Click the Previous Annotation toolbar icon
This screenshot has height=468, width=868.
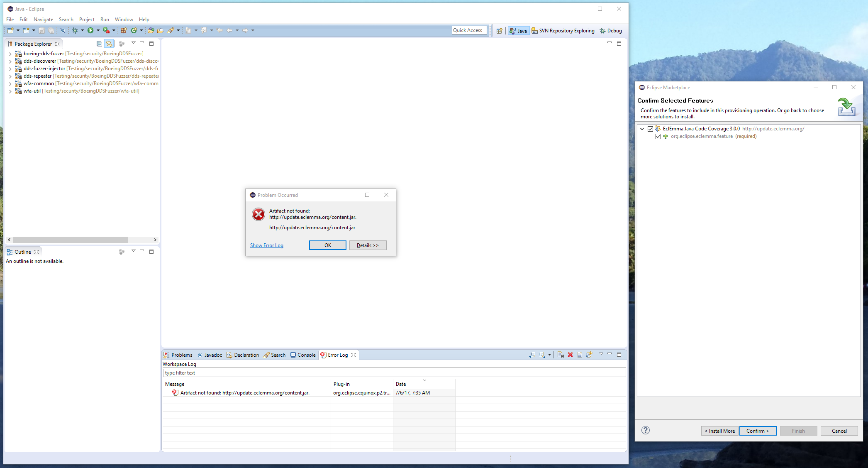(204, 30)
